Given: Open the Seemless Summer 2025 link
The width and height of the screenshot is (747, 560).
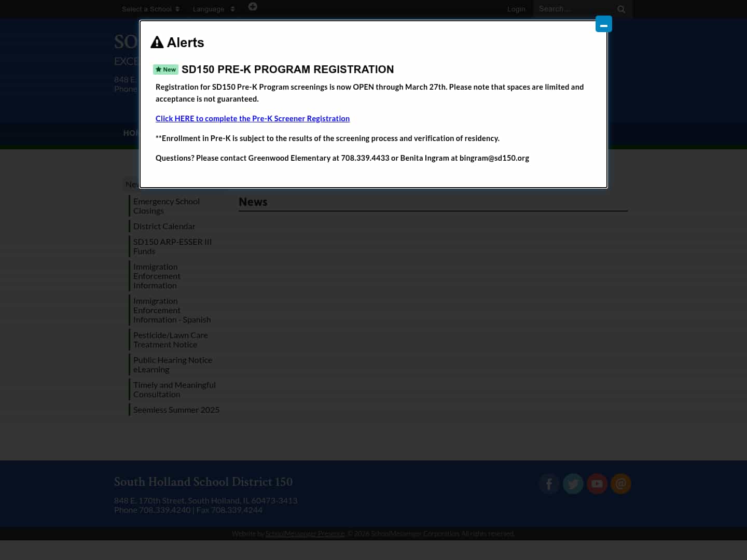Looking at the screenshot, I should [176, 410].
